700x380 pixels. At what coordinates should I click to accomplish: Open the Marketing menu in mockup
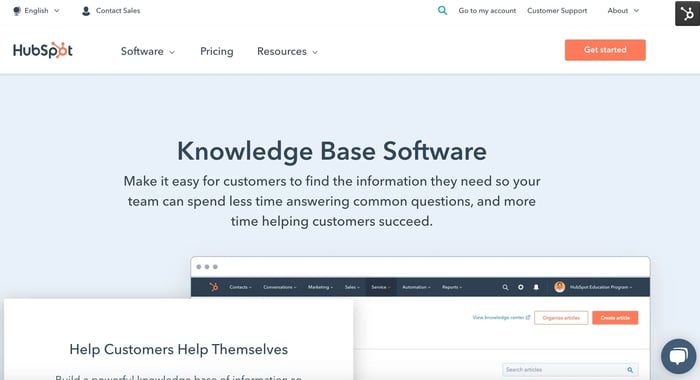click(320, 287)
